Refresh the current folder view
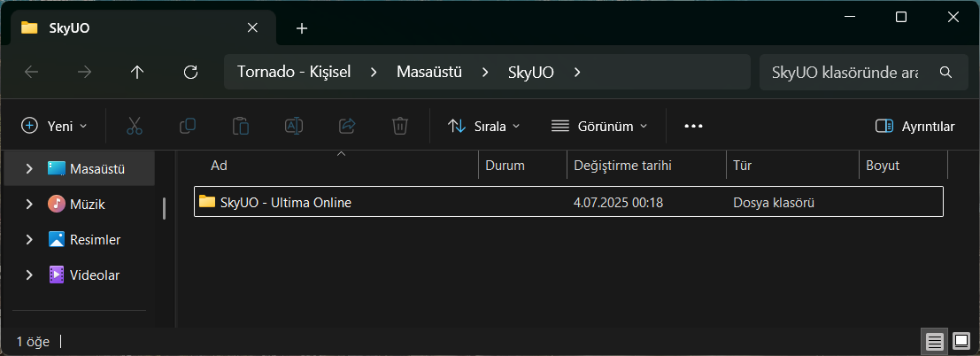The height and width of the screenshot is (356, 980). pyautogui.click(x=190, y=72)
